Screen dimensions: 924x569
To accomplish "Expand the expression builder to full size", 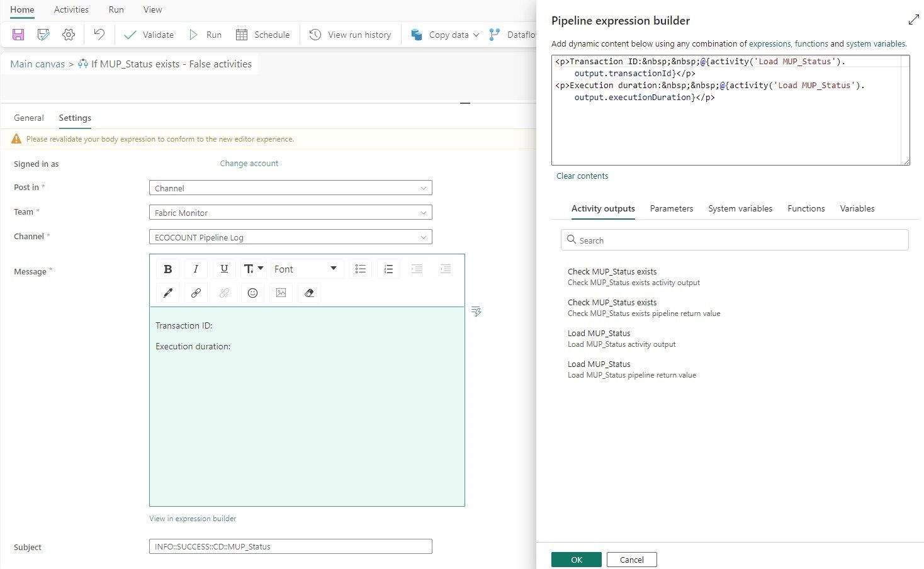I will coord(914,20).
